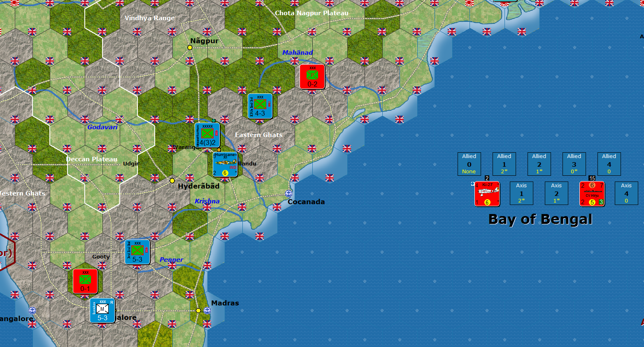Image resolution: width=644 pixels, height=347 pixels.
Task: Click the Deccan Plateau label
Action: click(x=92, y=159)
